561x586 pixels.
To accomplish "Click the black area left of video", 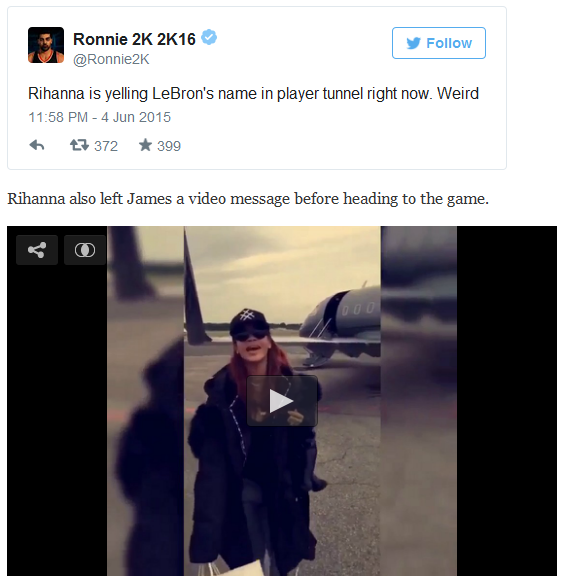I will tap(57, 419).
